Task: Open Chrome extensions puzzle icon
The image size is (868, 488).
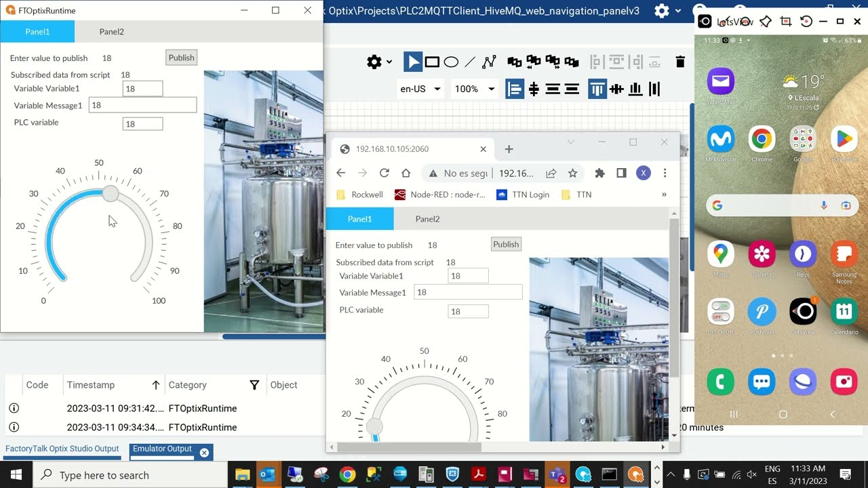Action: (x=599, y=174)
